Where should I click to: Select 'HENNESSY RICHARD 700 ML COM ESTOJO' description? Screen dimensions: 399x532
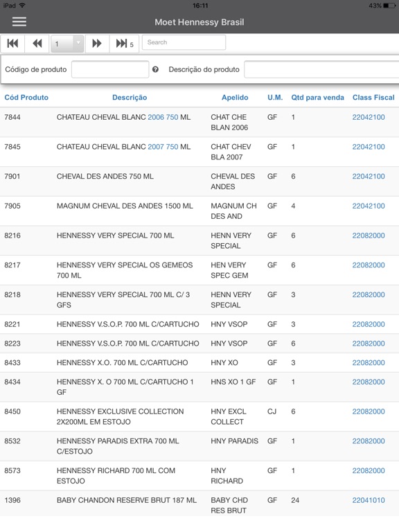(116, 475)
